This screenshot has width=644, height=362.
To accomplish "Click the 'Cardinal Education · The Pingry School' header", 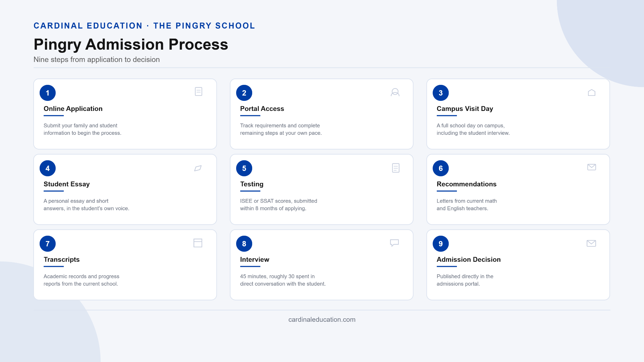I will pyautogui.click(x=144, y=26).
